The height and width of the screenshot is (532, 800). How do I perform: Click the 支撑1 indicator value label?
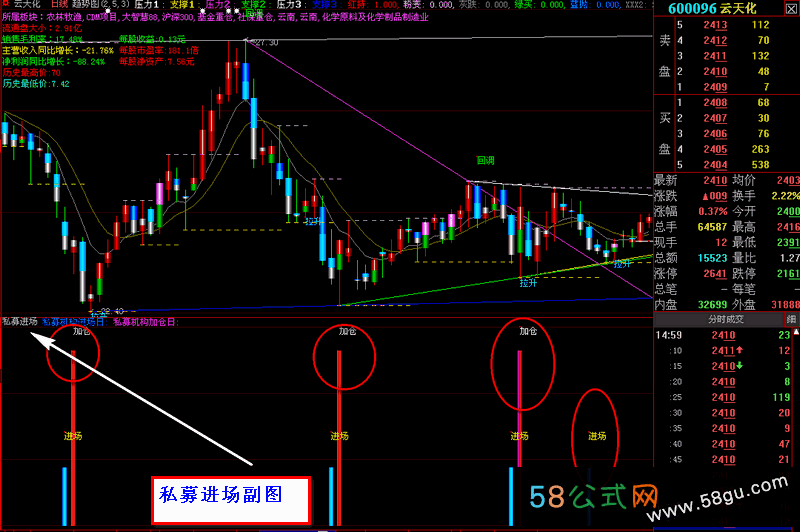[184, 4]
